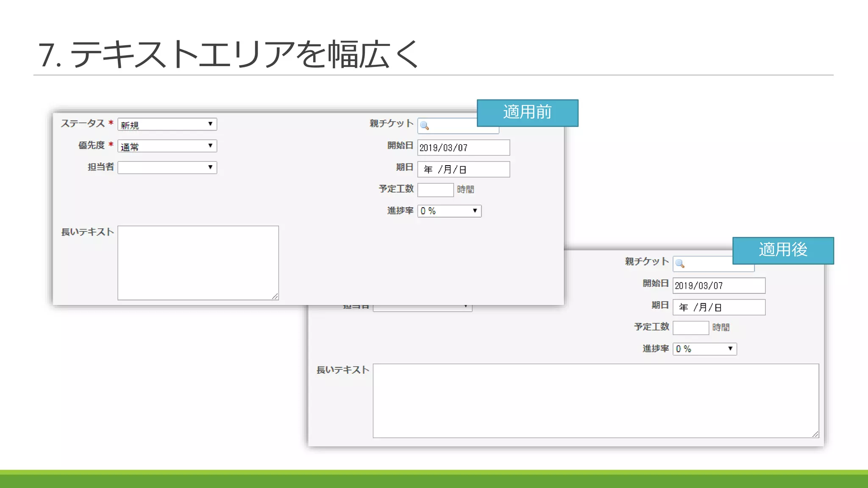Click resize grip of wide 長いテキスト textarea
Viewport: 868px width, 488px height.
[815, 434]
